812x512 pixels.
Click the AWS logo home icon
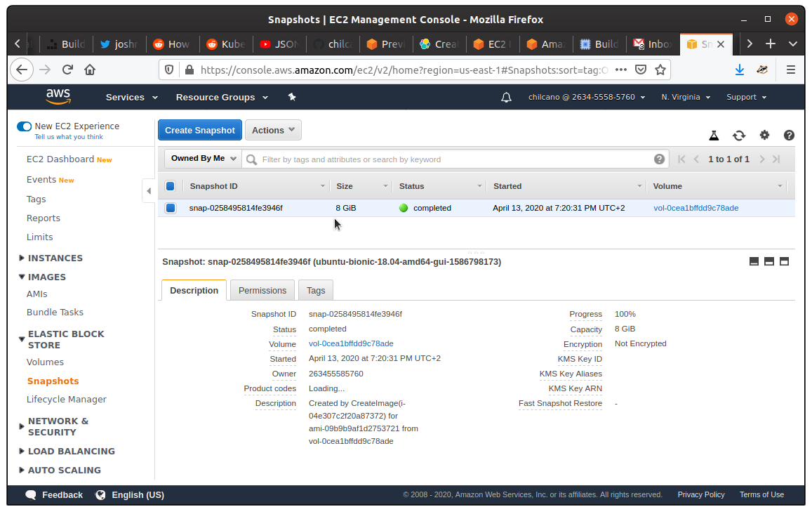(58, 97)
